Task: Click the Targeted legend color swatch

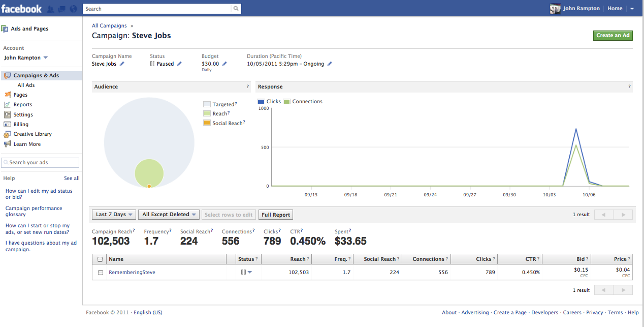Action: [x=207, y=104]
